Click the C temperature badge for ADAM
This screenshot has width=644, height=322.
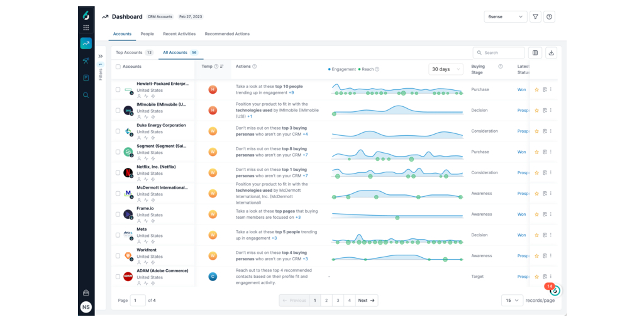(213, 277)
